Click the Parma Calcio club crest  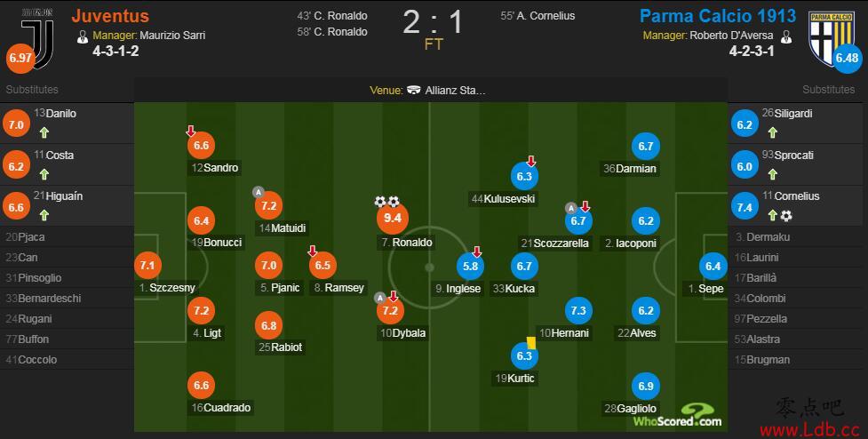(831, 39)
